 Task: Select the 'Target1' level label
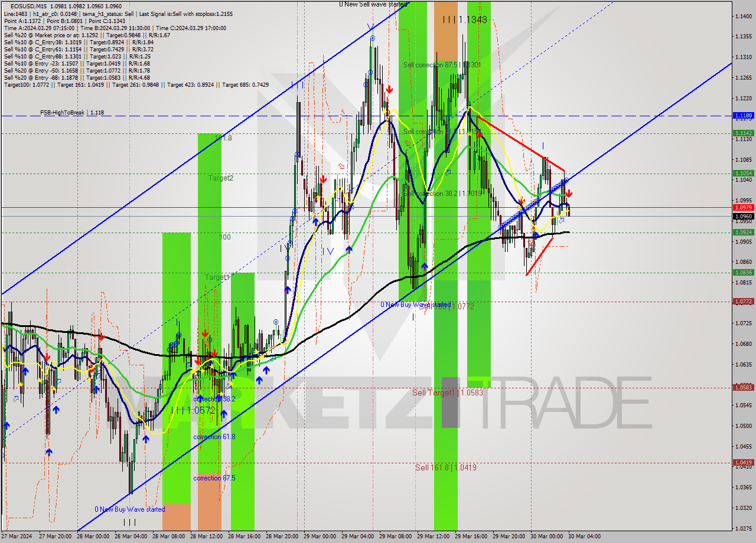pos(217,277)
